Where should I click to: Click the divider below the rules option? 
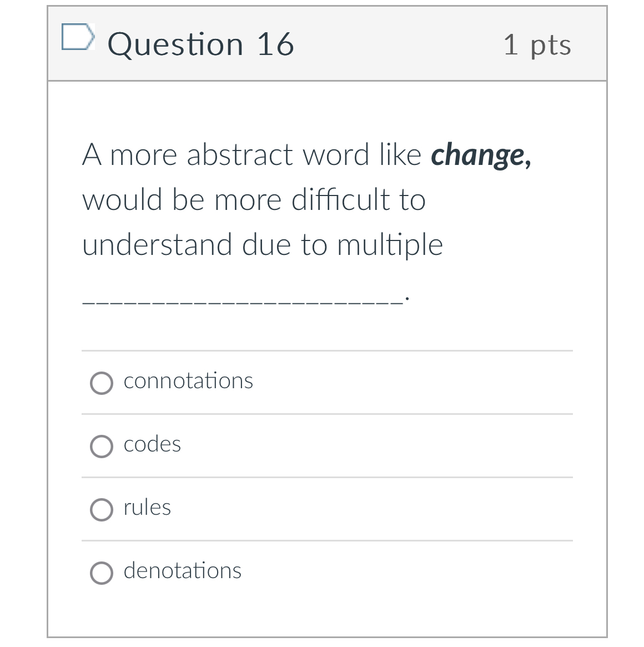327,541
